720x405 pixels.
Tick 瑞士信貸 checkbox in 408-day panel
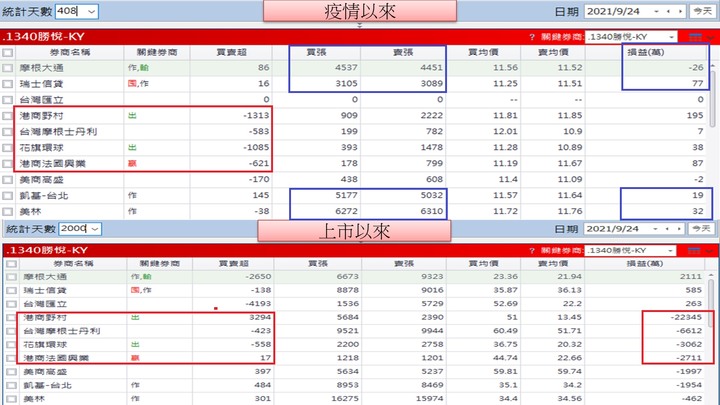[x=8, y=84]
